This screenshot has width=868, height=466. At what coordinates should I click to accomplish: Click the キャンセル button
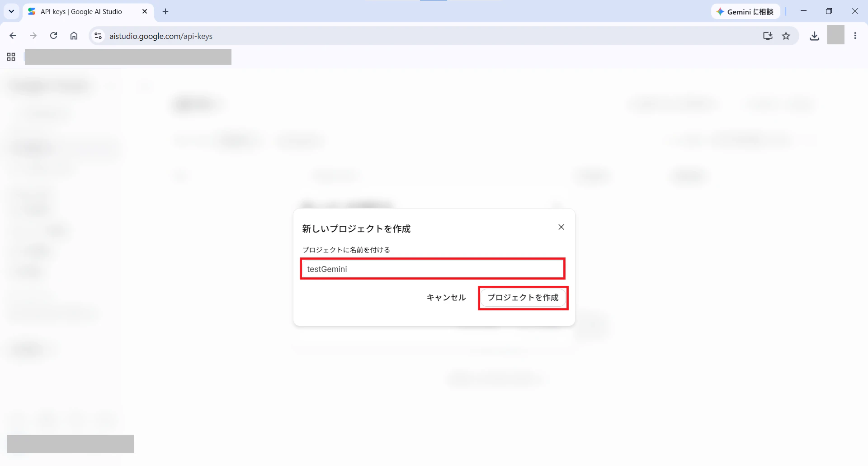[446, 298]
